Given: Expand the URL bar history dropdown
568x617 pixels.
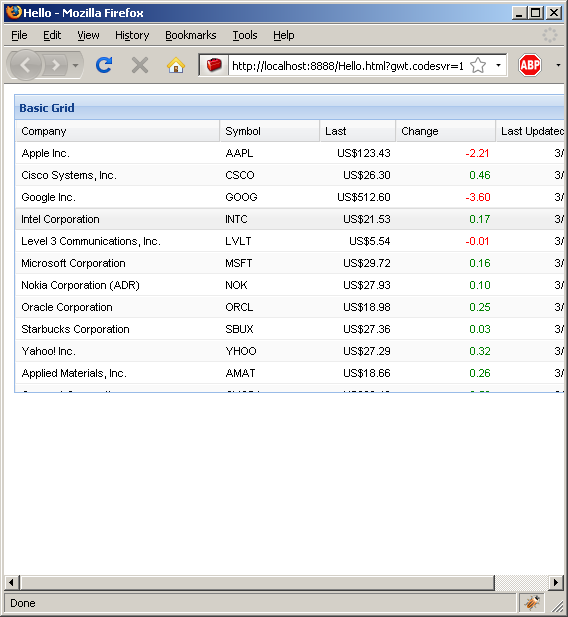Looking at the screenshot, I should pos(498,65).
